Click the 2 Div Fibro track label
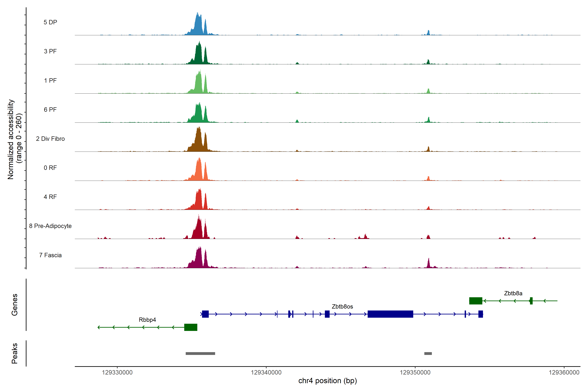 click(x=50, y=139)
